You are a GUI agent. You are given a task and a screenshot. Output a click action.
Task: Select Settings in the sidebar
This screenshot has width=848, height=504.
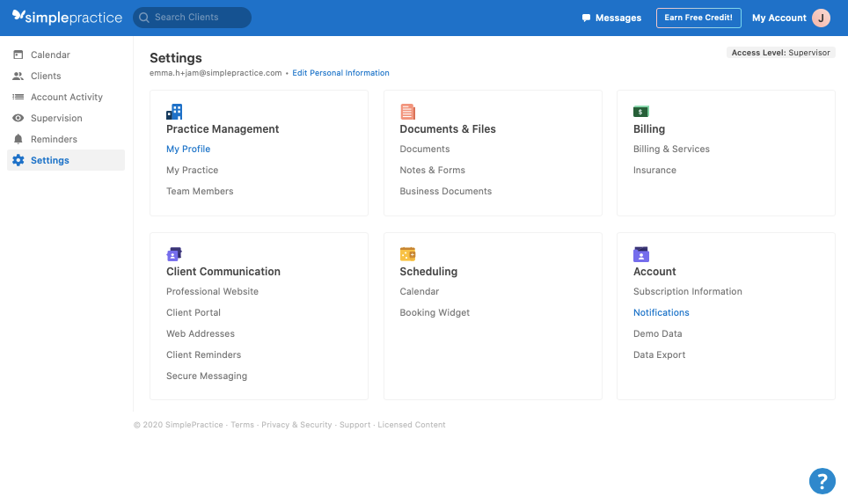coord(65,160)
